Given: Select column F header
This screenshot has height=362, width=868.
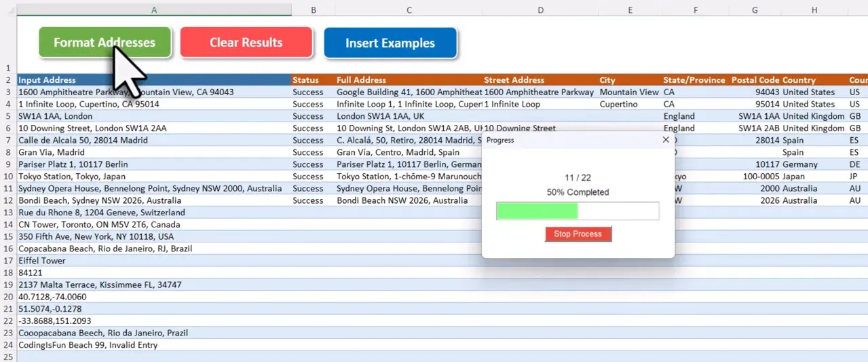Looking at the screenshot, I should pyautogui.click(x=696, y=10).
